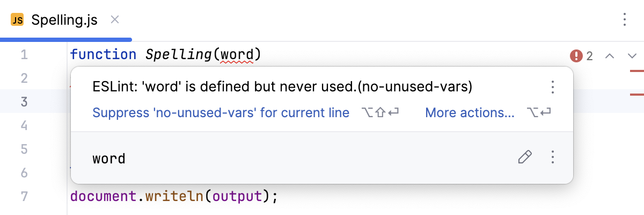Close the Spelling.js tab
The width and height of the screenshot is (644, 215).
pos(114,20)
